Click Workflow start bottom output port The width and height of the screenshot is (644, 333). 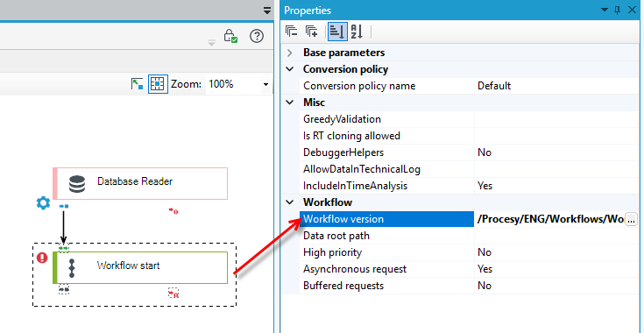[64, 290]
